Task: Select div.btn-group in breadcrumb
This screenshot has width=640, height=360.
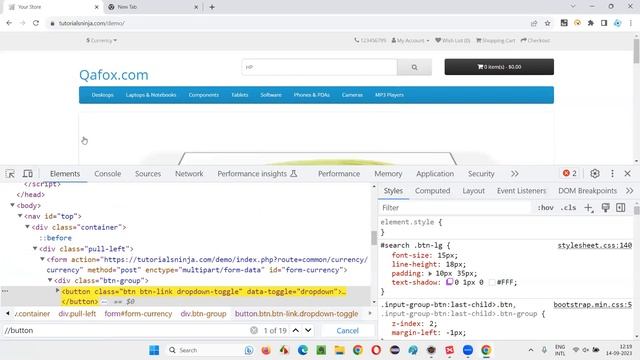Action: click(x=203, y=313)
